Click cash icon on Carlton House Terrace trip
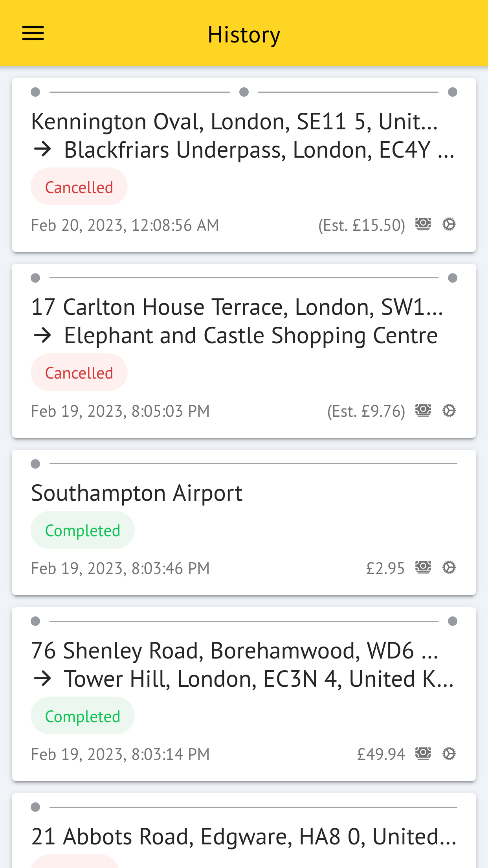Screen dimensions: 488x868 (423, 410)
